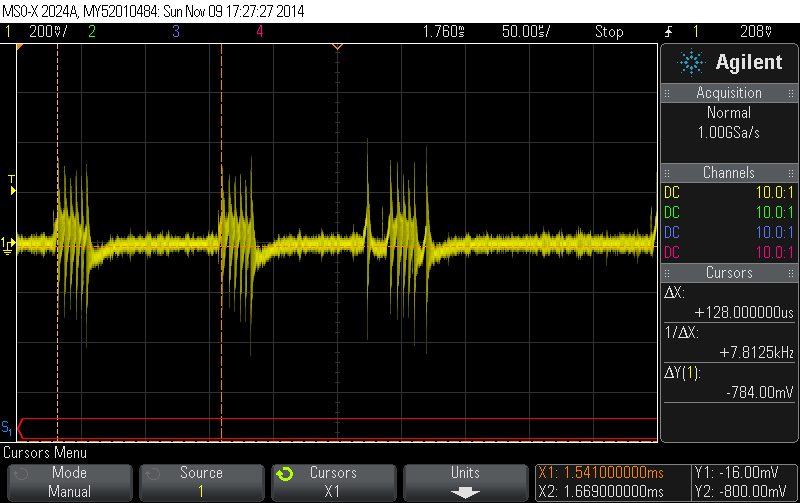Viewport: 800px width, 503px height.
Task: Click the X1 1.541000000ms readout
Action: [x=601, y=473]
